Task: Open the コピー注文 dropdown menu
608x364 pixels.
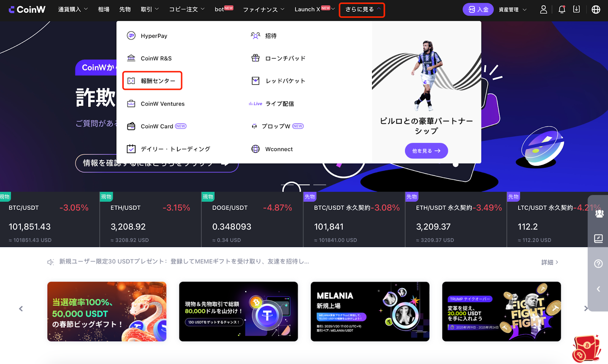Action: [187, 9]
